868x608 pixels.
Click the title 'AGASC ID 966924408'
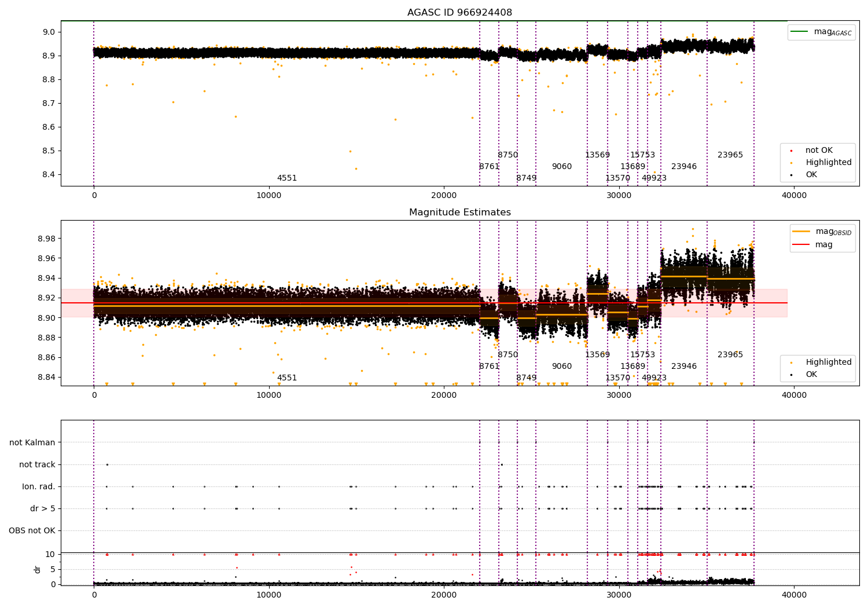tap(459, 13)
